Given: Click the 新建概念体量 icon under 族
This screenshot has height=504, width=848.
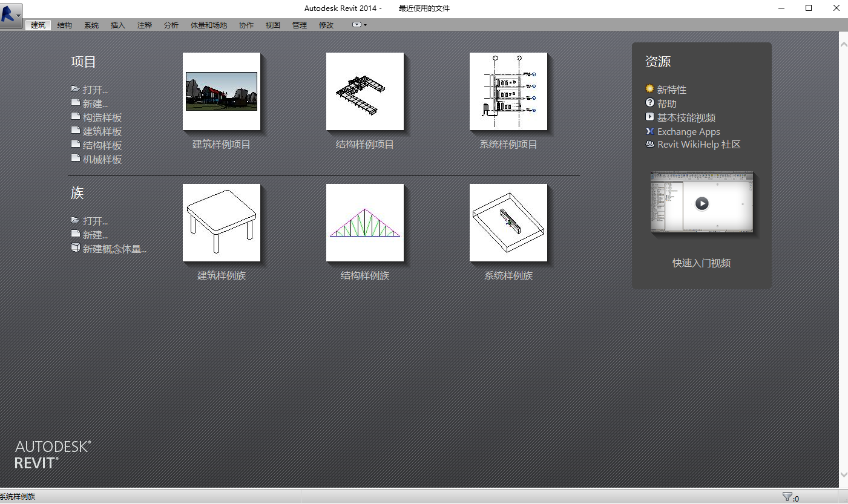Looking at the screenshot, I should [76, 247].
